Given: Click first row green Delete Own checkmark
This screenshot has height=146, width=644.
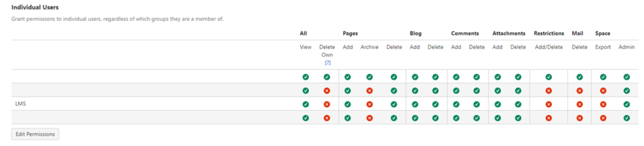Looking at the screenshot, I should click(x=327, y=77).
